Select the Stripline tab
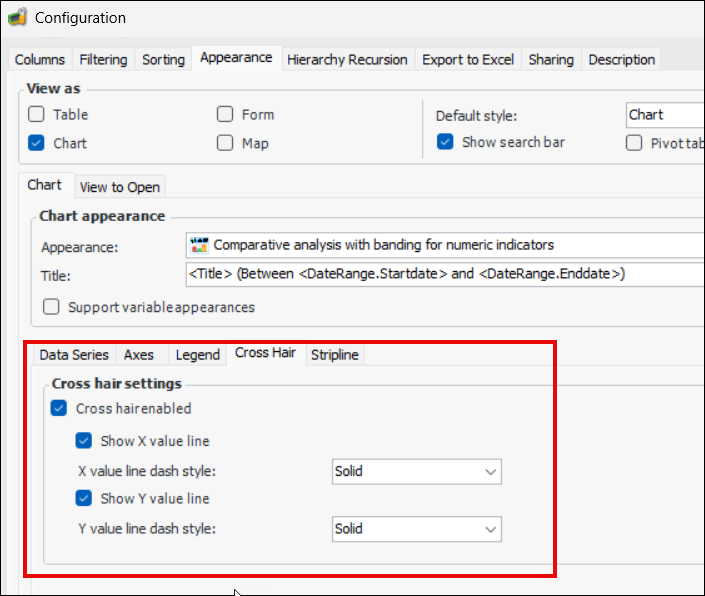This screenshot has height=596, width=705. (334, 355)
